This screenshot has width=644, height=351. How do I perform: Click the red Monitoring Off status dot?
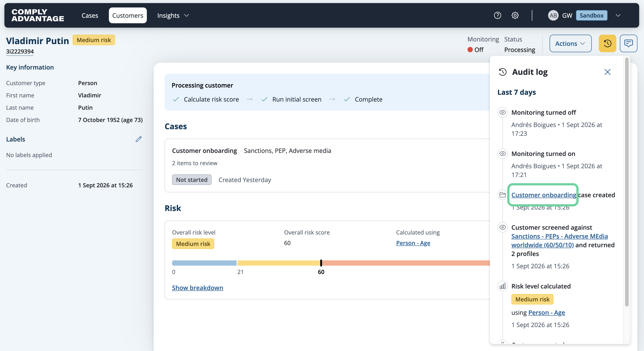point(470,50)
